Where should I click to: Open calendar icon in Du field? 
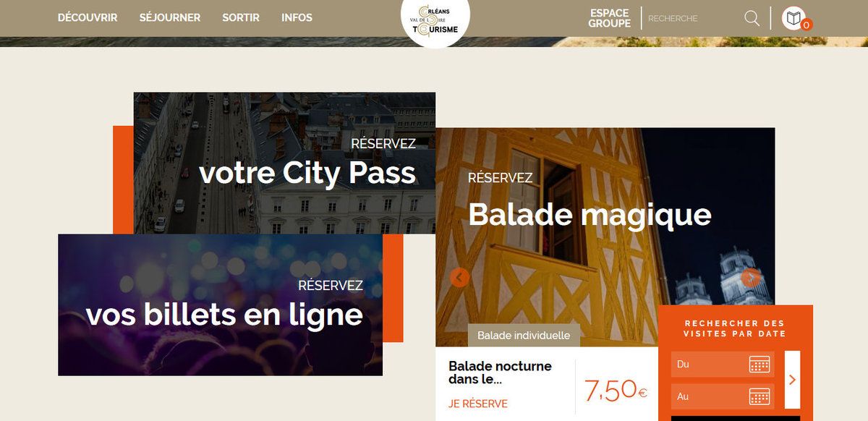759,364
